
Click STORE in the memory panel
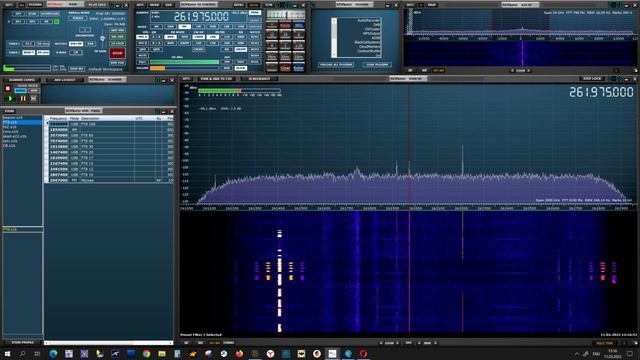click(9, 111)
